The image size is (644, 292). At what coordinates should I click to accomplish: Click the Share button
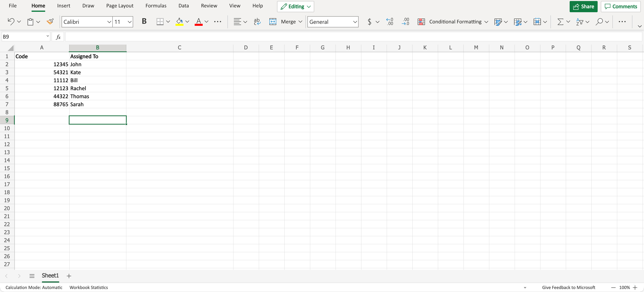[583, 7]
